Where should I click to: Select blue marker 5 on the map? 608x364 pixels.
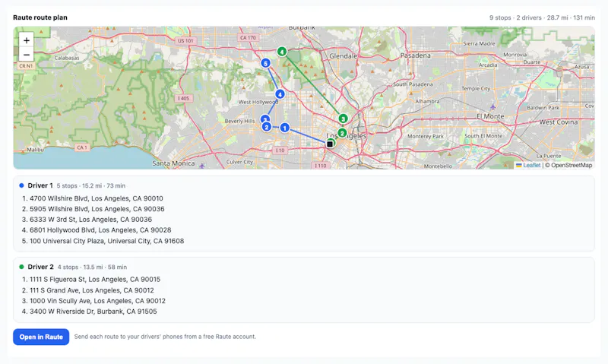coord(265,63)
